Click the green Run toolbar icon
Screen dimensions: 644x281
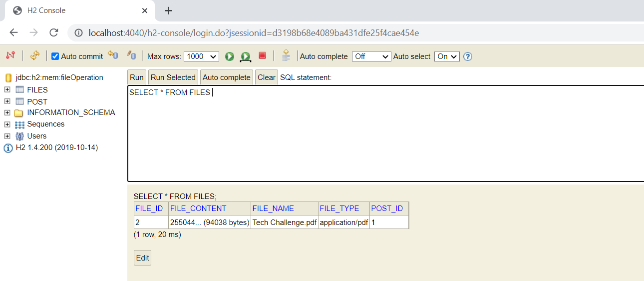pyautogui.click(x=229, y=56)
